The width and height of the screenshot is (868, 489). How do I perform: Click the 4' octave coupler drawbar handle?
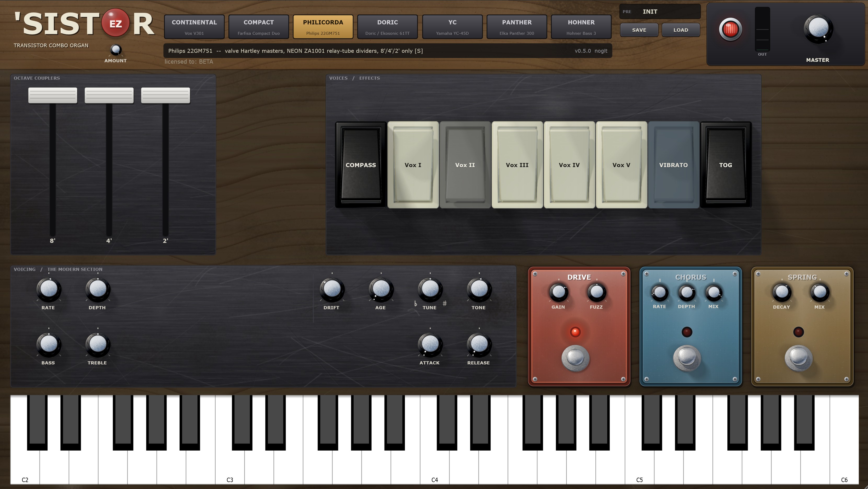click(109, 95)
